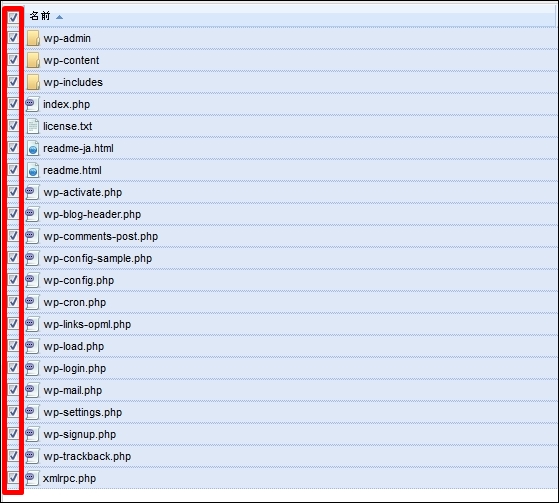Select the wp-login.php file name
Screen dimensions: 559x503
pyautogui.click(x=75, y=369)
